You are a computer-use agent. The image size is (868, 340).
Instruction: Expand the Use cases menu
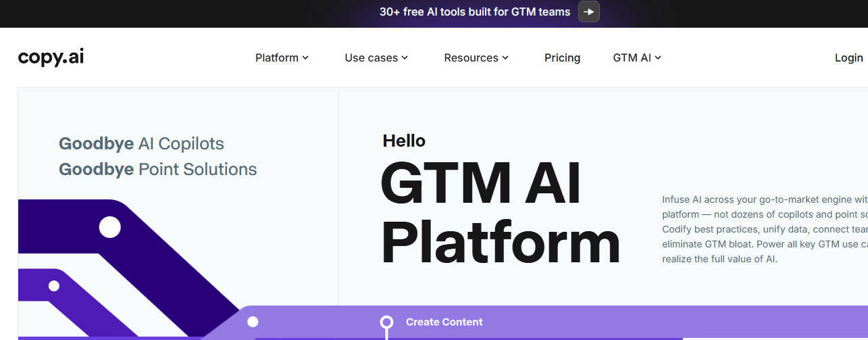tap(376, 58)
